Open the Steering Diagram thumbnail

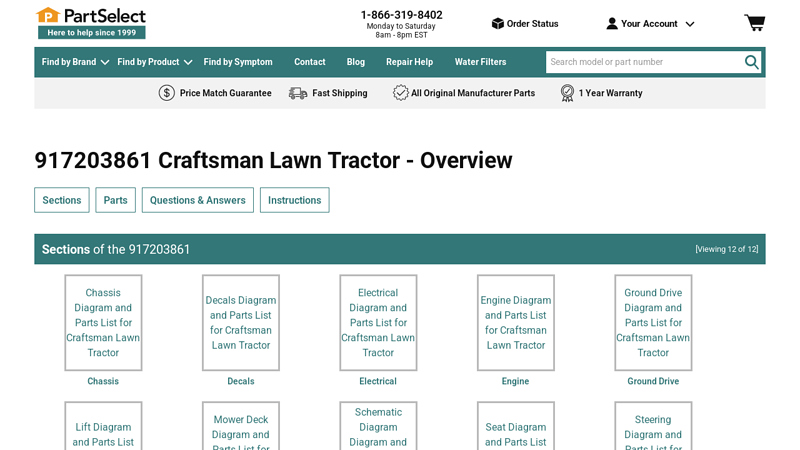pos(653,426)
